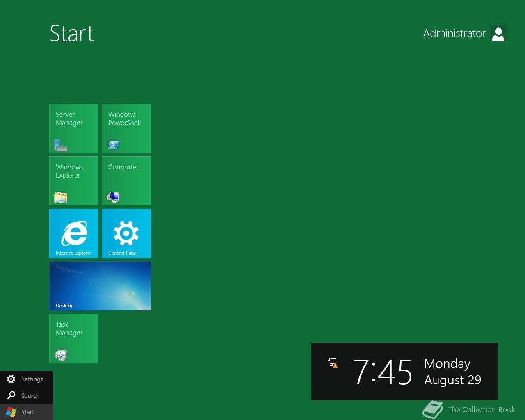Screen dimensions: 525x420
Task: Click the Administrator account name
Action: tap(454, 33)
